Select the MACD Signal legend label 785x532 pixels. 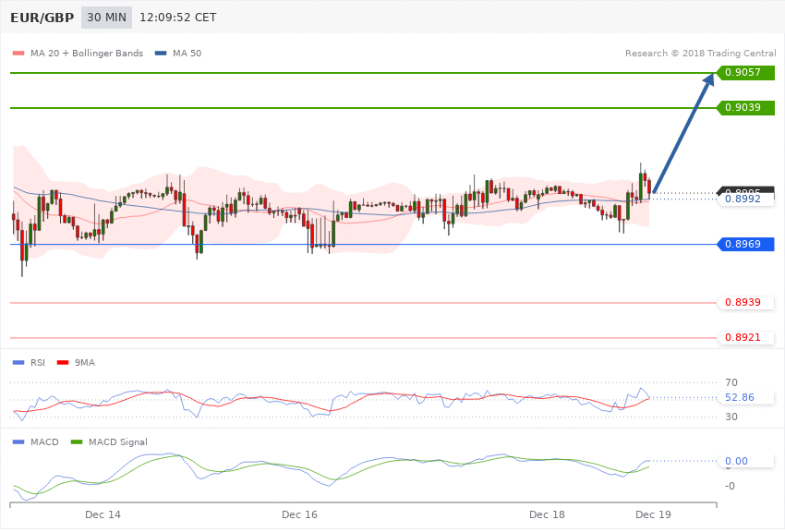(x=118, y=442)
